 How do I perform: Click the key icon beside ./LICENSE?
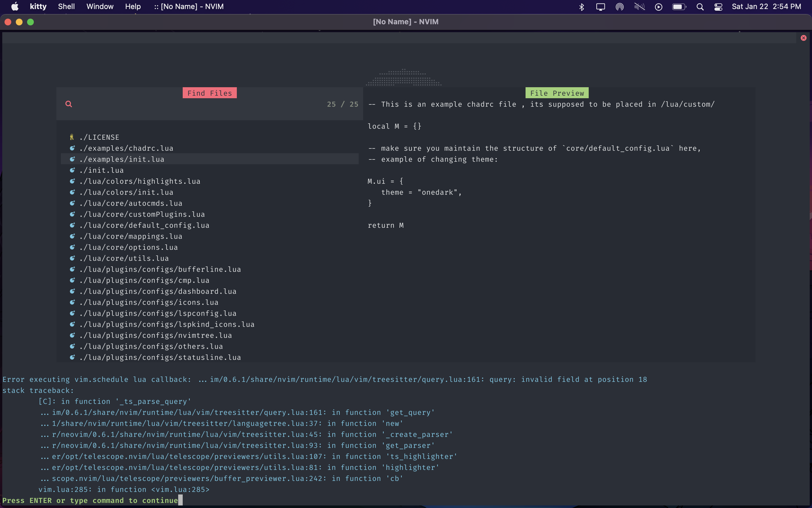(72, 137)
